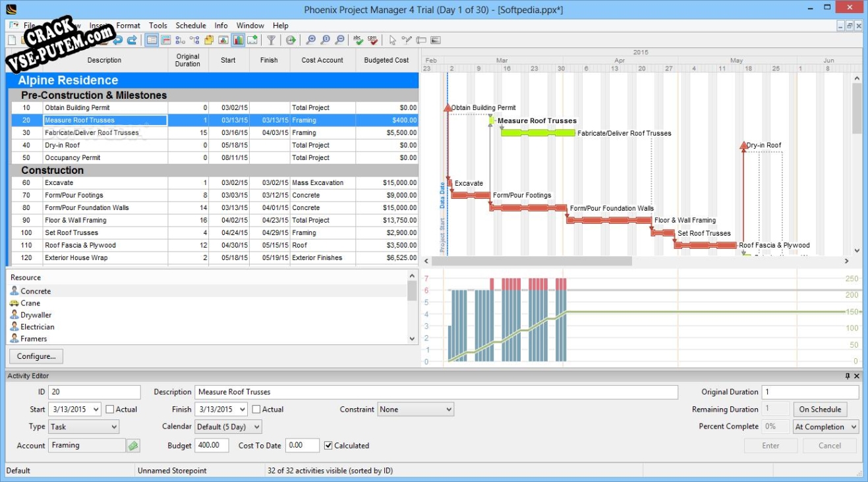Select the Occupancy Permit activity row
This screenshot has height=482, width=868.
(x=215, y=158)
